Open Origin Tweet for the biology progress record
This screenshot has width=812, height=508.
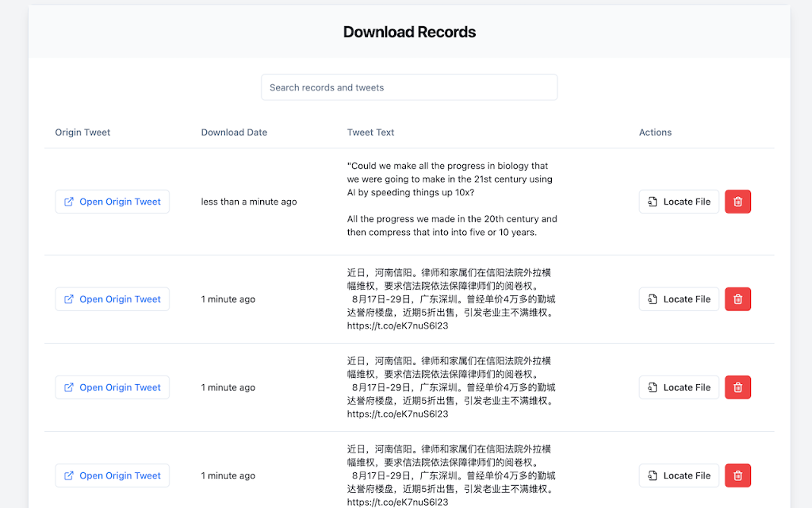pyautogui.click(x=113, y=202)
